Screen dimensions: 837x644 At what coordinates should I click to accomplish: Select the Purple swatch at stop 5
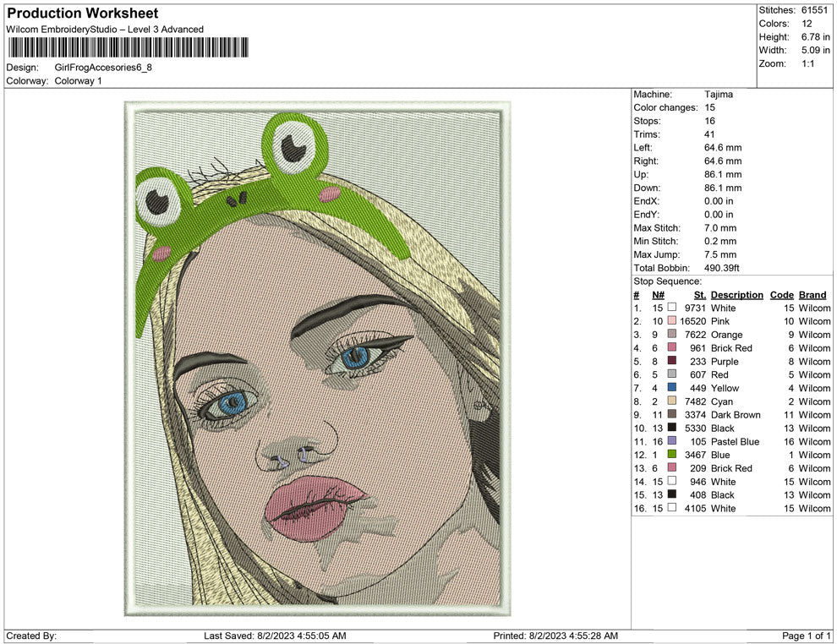[x=672, y=361]
